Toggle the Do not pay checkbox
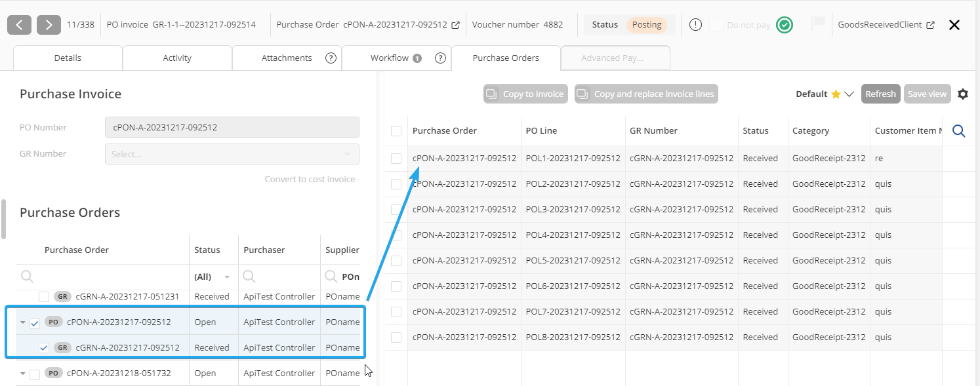This screenshot has height=386, width=980. pos(716,25)
